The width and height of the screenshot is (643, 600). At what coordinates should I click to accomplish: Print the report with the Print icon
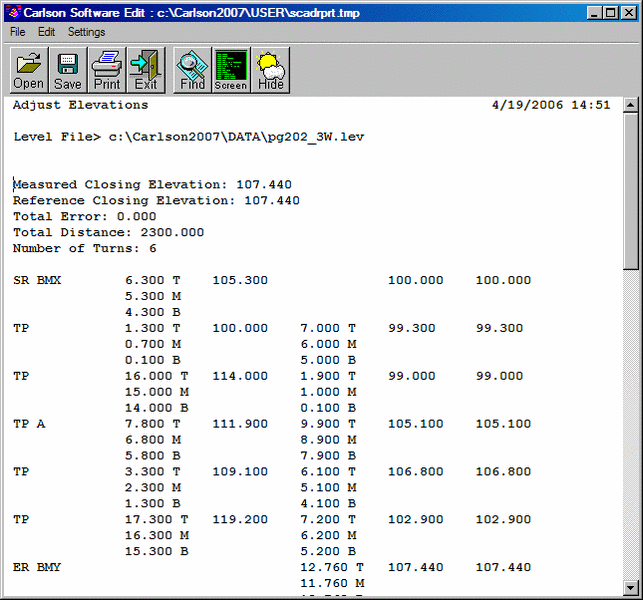point(107,70)
